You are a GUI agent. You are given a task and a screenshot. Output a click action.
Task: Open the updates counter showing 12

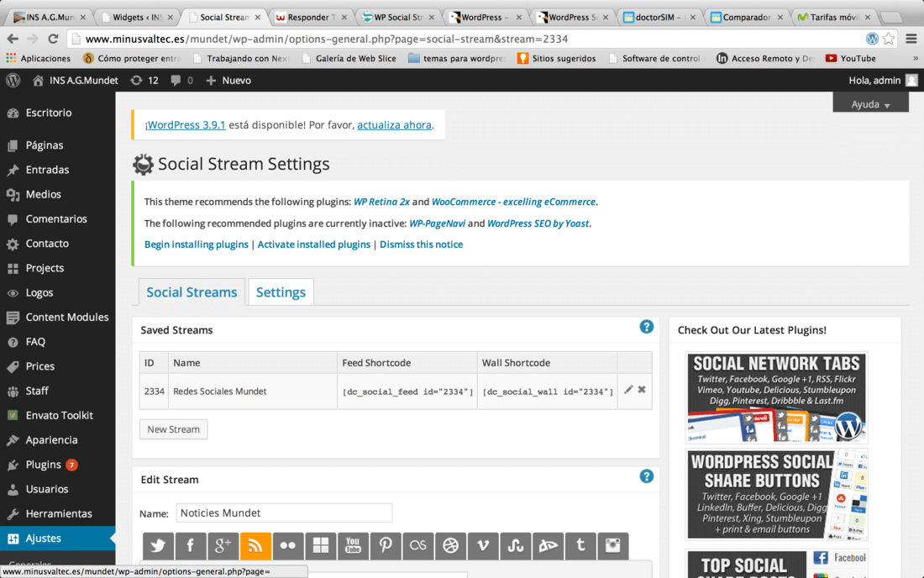144,80
